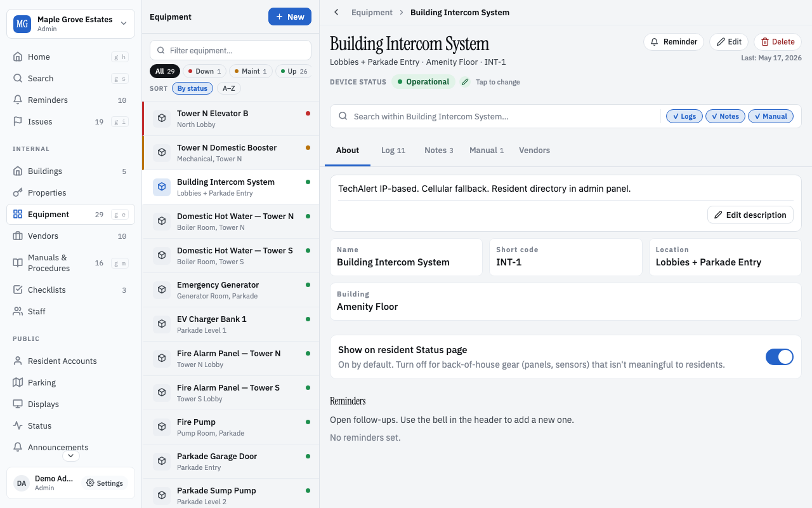Click the Operational status badge
The image size is (812, 508).
(423, 82)
